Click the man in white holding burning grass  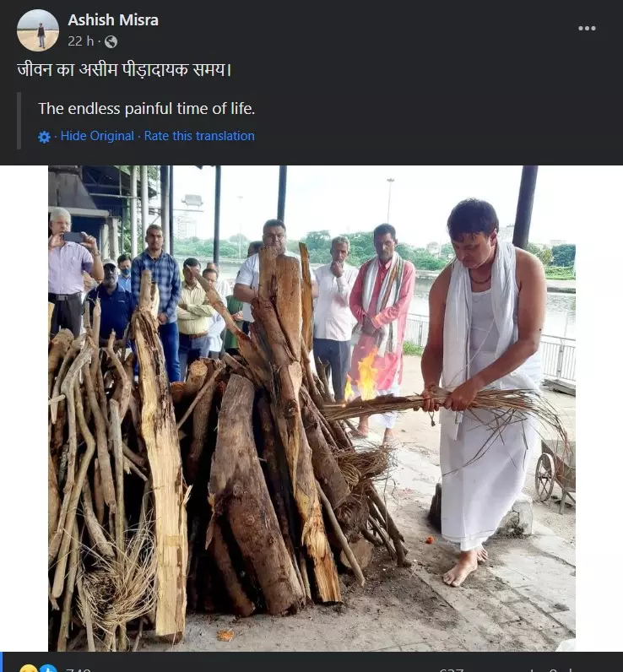[x=482, y=386]
